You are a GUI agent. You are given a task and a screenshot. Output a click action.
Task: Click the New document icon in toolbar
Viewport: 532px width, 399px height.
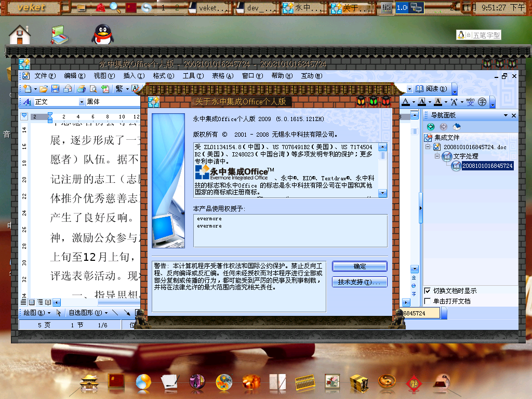coord(28,89)
